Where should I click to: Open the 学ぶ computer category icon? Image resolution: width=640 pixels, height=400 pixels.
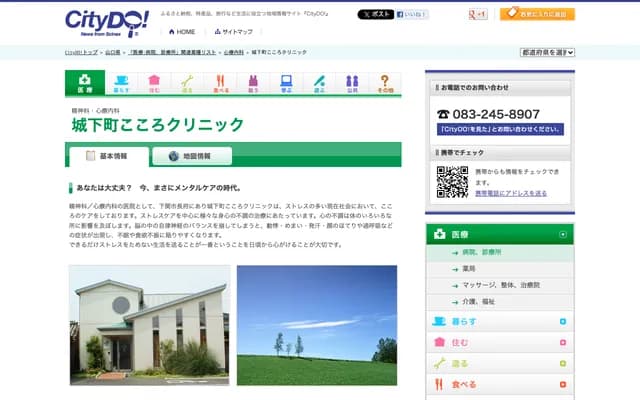(x=286, y=83)
